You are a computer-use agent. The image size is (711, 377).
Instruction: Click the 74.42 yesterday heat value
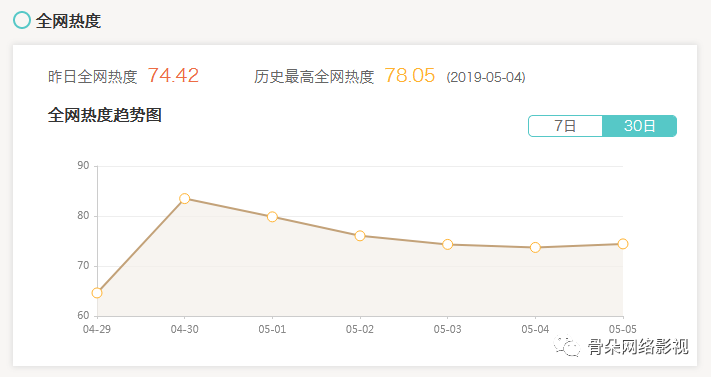(x=173, y=75)
